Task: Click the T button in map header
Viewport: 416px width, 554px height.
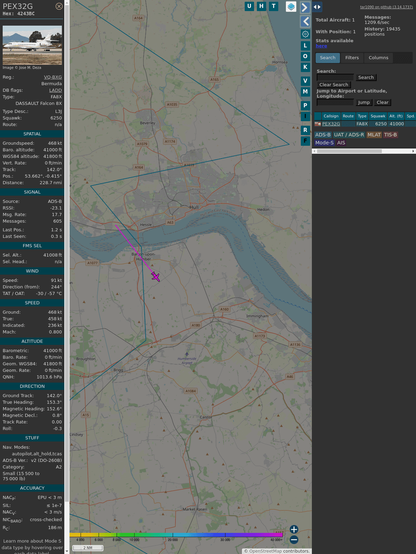Action: [x=273, y=6]
